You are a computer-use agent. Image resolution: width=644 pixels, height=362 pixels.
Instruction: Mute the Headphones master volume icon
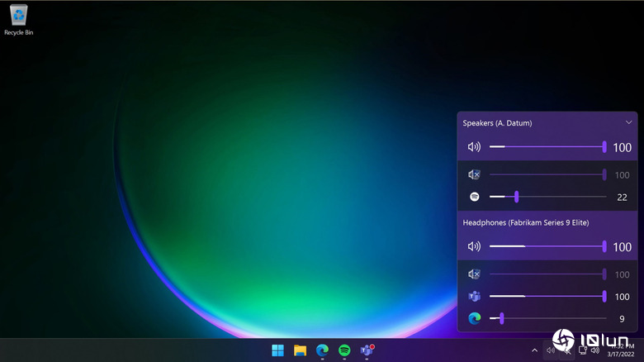474,246
